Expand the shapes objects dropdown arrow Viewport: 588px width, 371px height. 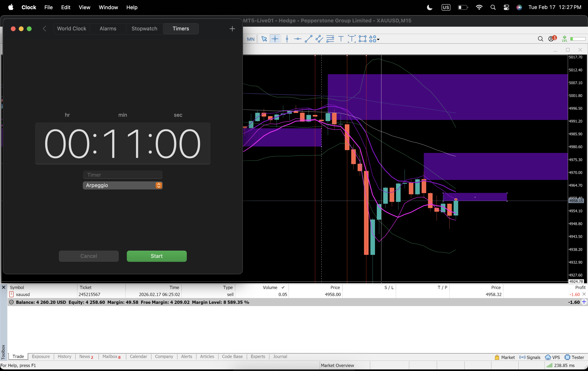(378, 39)
